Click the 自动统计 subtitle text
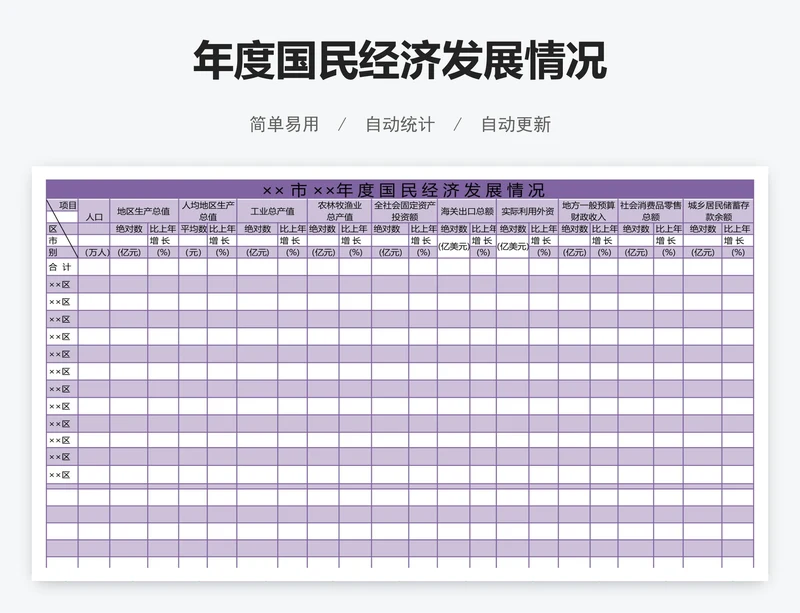800x613 pixels. (x=400, y=125)
